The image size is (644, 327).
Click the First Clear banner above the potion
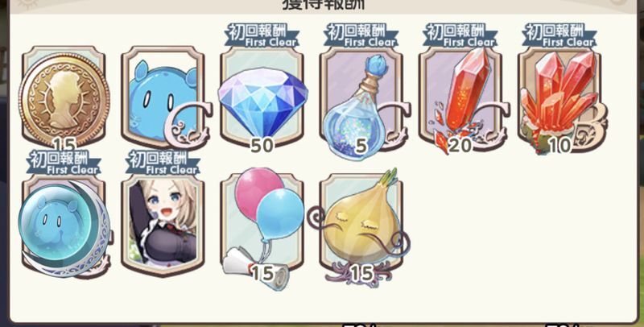point(361,35)
